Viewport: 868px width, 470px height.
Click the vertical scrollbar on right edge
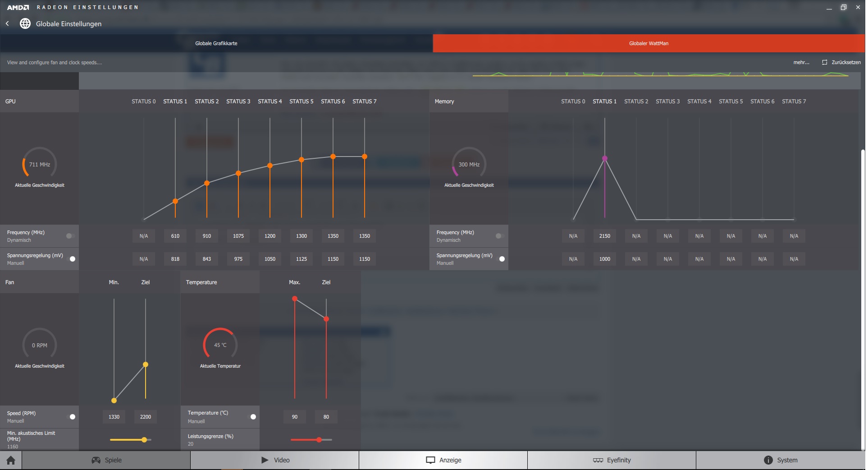(x=863, y=300)
